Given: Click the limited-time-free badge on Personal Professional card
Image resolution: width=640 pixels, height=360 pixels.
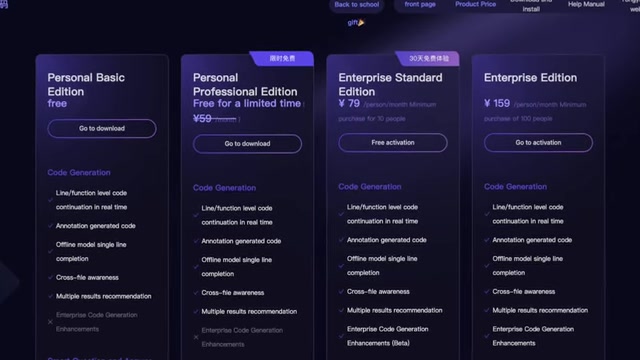Looking at the screenshot, I should coord(282,58).
